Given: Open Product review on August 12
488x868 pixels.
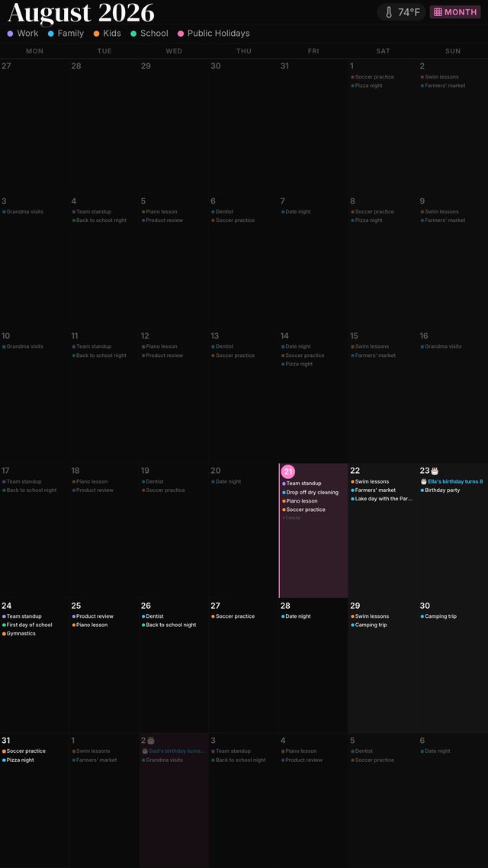Looking at the screenshot, I should pyautogui.click(x=162, y=355).
